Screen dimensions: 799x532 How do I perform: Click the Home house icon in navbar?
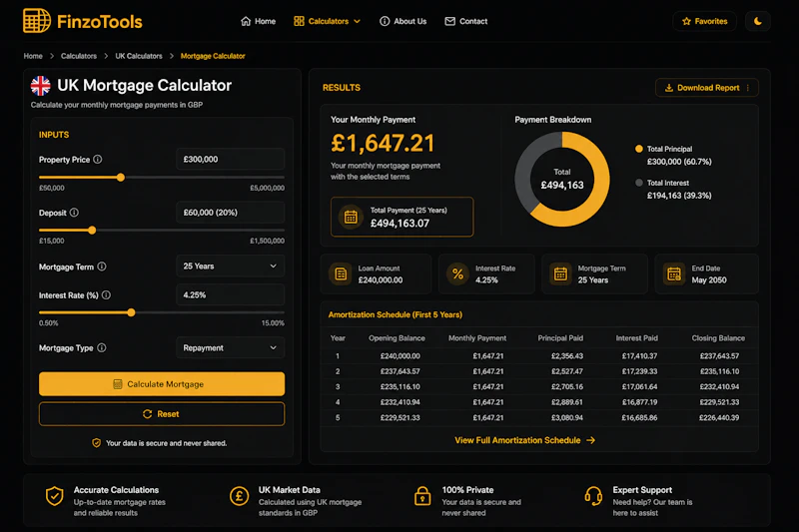click(x=246, y=21)
